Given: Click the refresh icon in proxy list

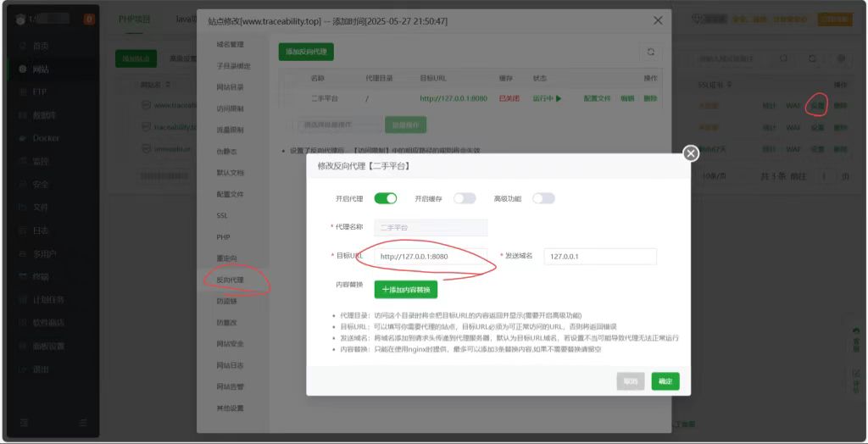Looking at the screenshot, I should (650, 52).
